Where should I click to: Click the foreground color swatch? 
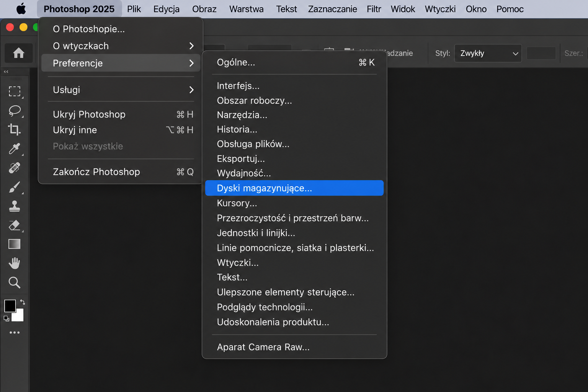click(10, 306)
